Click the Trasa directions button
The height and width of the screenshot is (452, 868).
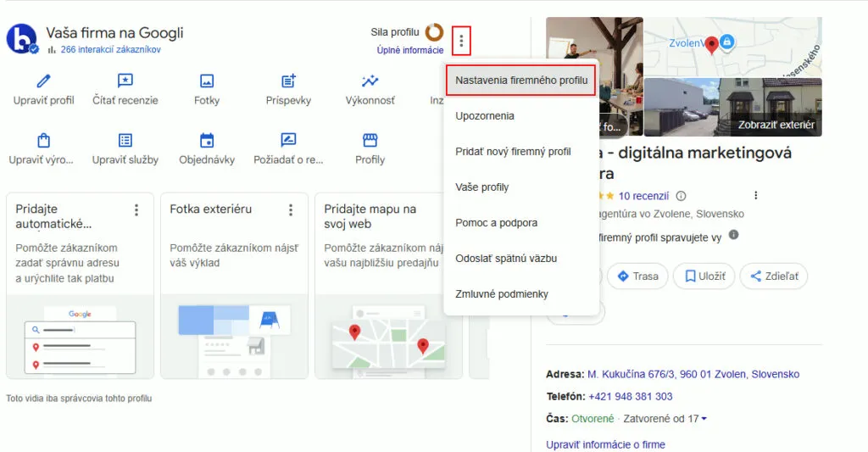click(637, 276)
